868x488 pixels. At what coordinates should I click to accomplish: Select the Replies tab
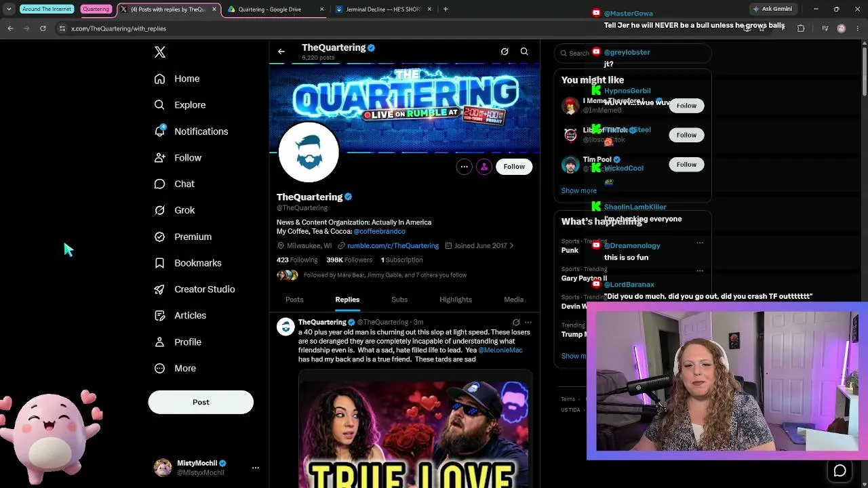coord(347,300)
